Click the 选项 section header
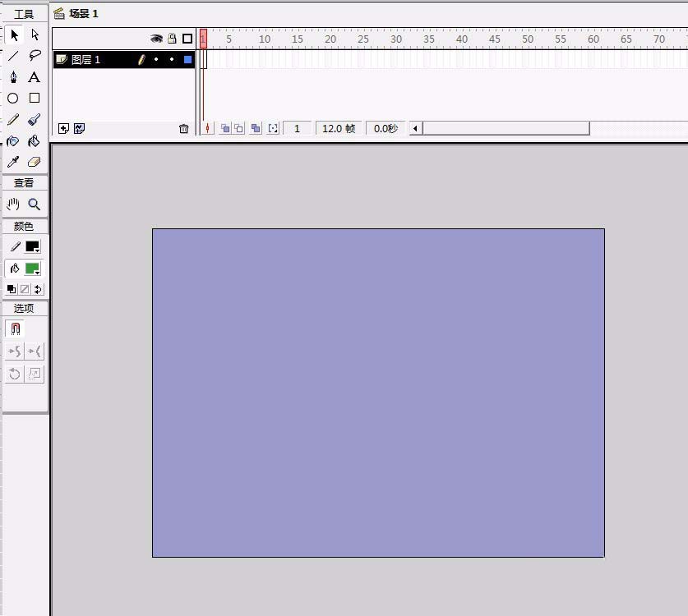 [x=24, y=308]
